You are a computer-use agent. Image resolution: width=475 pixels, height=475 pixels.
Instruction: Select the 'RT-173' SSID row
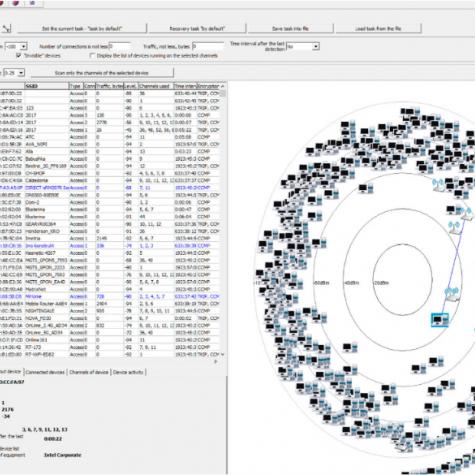pyautogui.click(x=110, y=347)
